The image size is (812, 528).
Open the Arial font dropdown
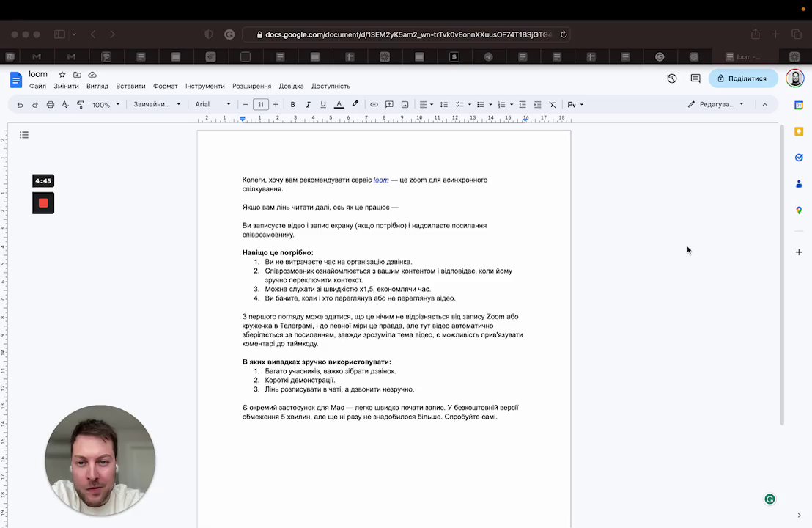[213, 105]
